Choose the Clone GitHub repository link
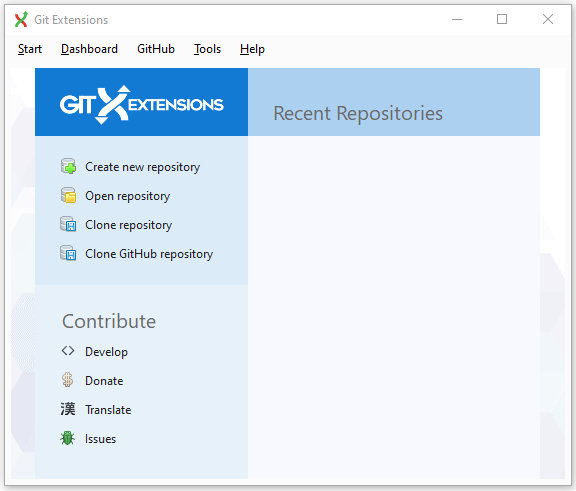This screenshot has height=491, width=576. 149,254
